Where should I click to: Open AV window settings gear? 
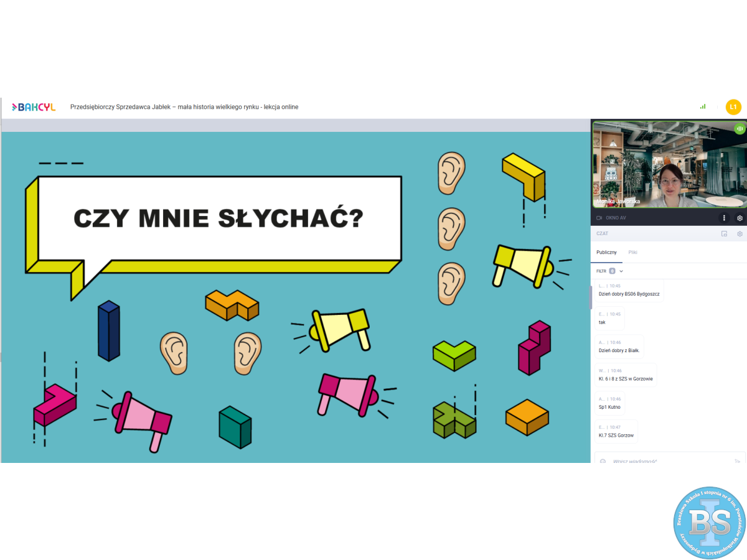pyautogui.click(x=740, y=218)
